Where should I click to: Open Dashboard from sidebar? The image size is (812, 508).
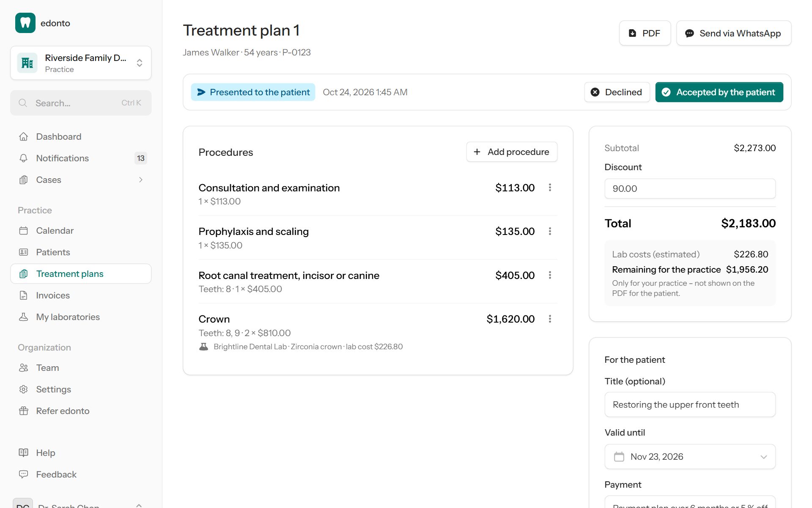pos(81,136)
